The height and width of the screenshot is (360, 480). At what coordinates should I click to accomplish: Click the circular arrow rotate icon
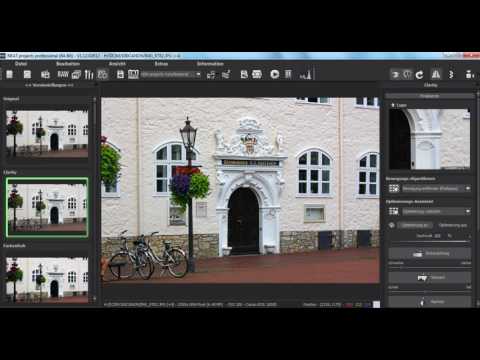pos(420,75)
